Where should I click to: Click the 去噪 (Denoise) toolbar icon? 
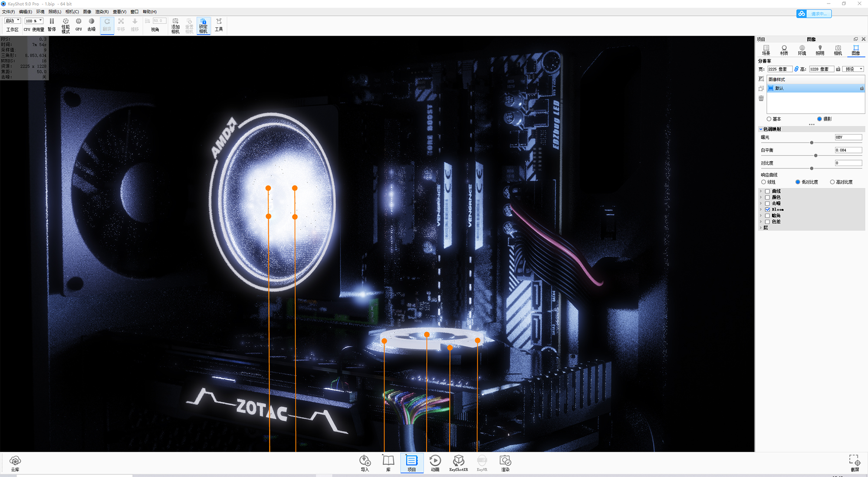click(x=91, y=25)
